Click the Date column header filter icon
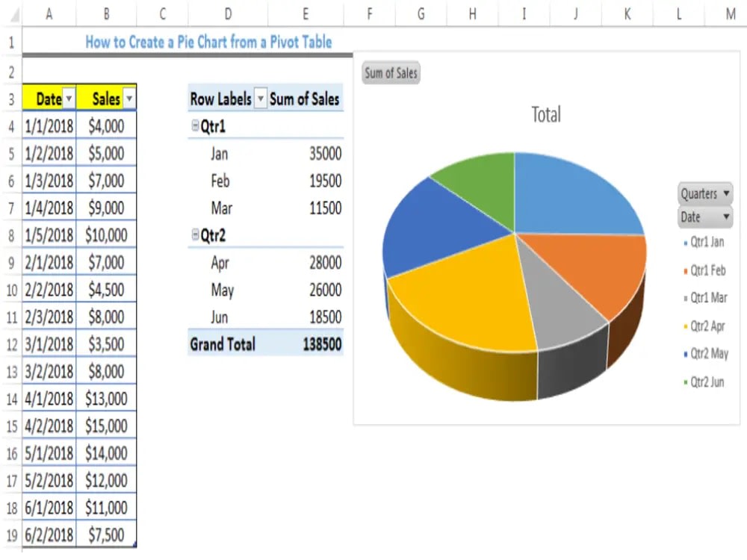The height and width of the screenshot is (560, 747). tap(67, 98)
